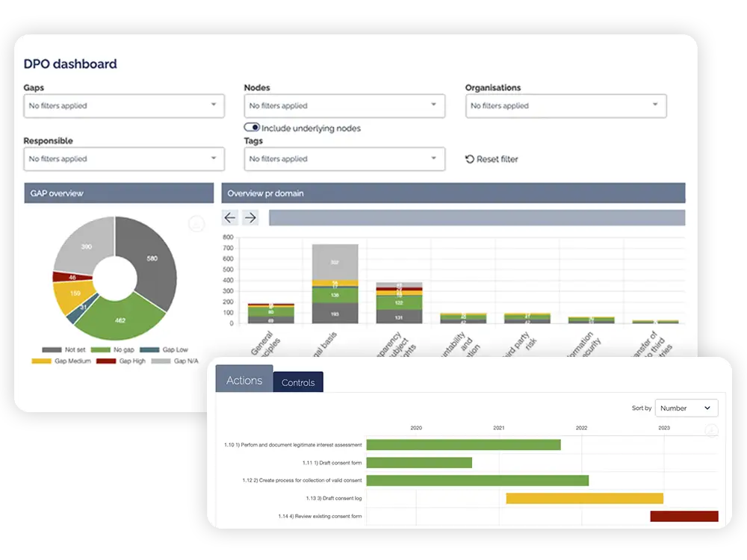Click the Reset filter circular arrow icon

coord(470,159)
